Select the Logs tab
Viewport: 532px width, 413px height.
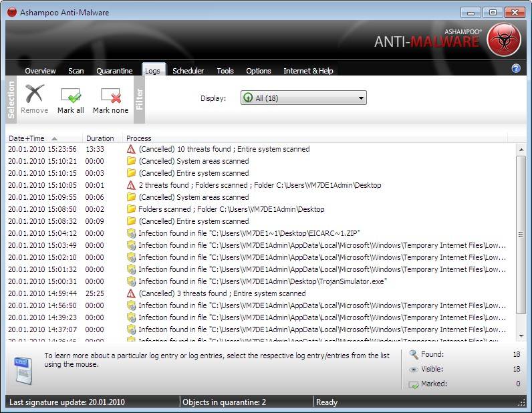point(152,71)
